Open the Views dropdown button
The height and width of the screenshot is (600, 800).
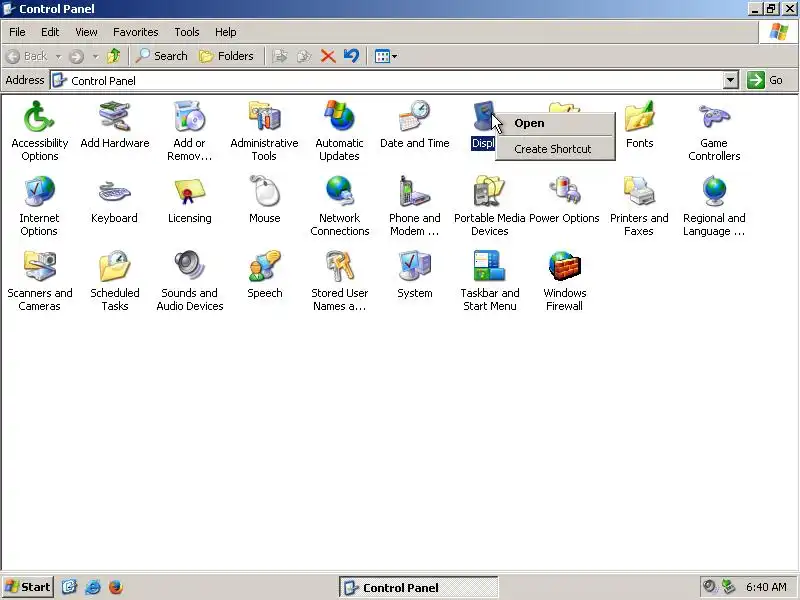coord(386,56)
